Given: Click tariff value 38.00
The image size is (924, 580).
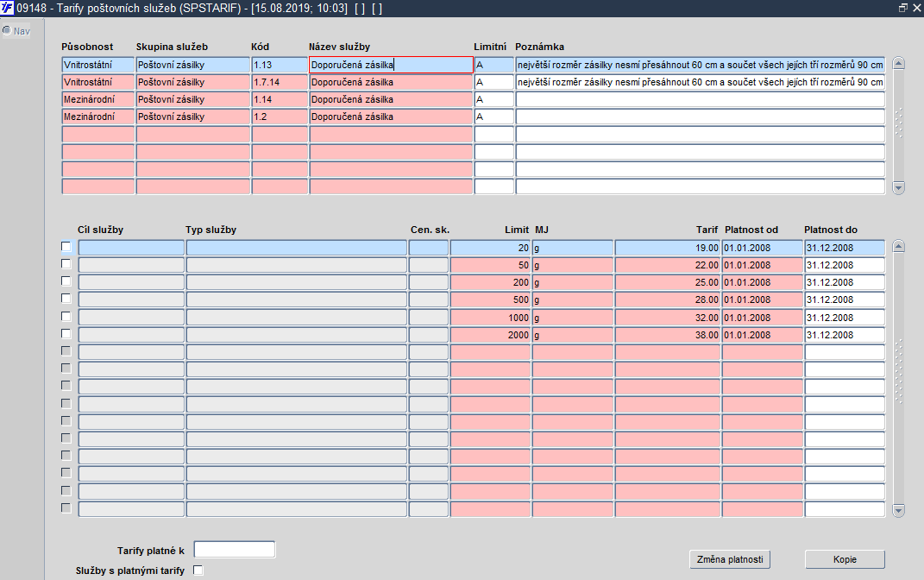Looking at the screenshot, I should 667,335.
